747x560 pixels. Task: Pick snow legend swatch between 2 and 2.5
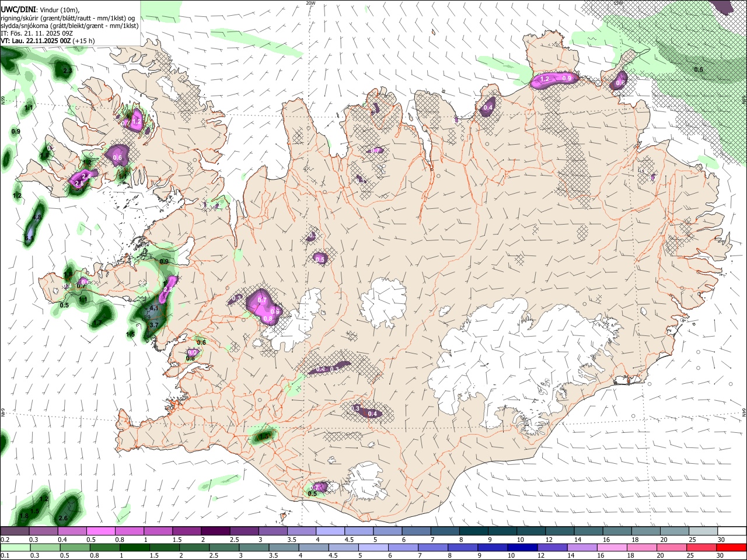(x=215, y=531)
